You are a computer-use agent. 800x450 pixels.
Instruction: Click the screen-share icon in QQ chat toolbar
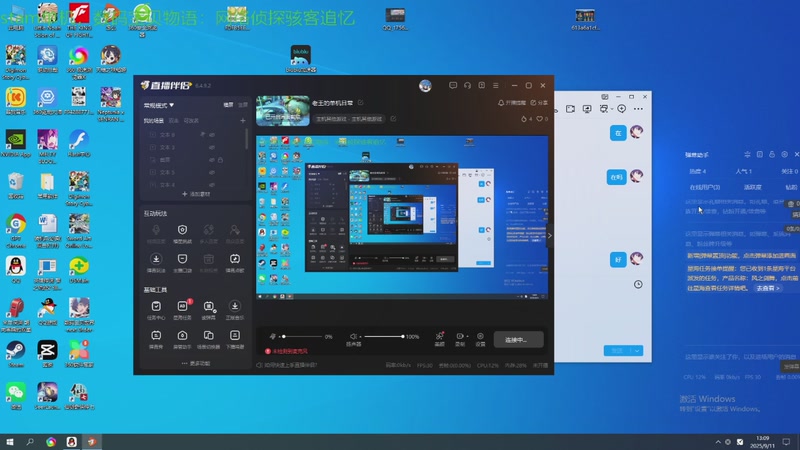[587, 109]
